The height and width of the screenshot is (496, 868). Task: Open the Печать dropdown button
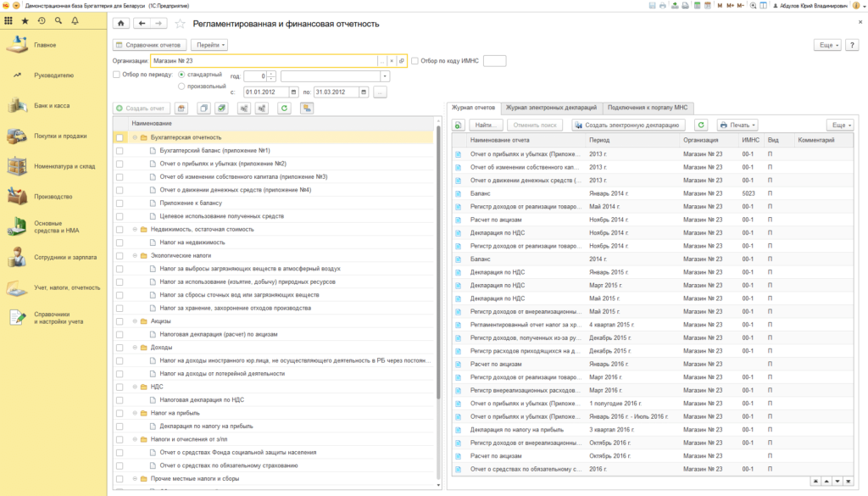pyautogui.click(x=737, y=125)
